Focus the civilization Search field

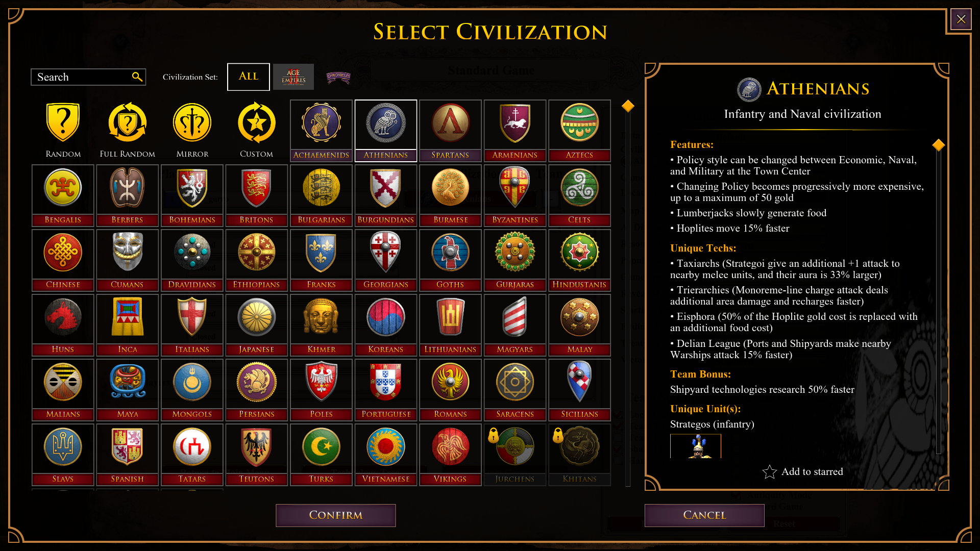88,77
